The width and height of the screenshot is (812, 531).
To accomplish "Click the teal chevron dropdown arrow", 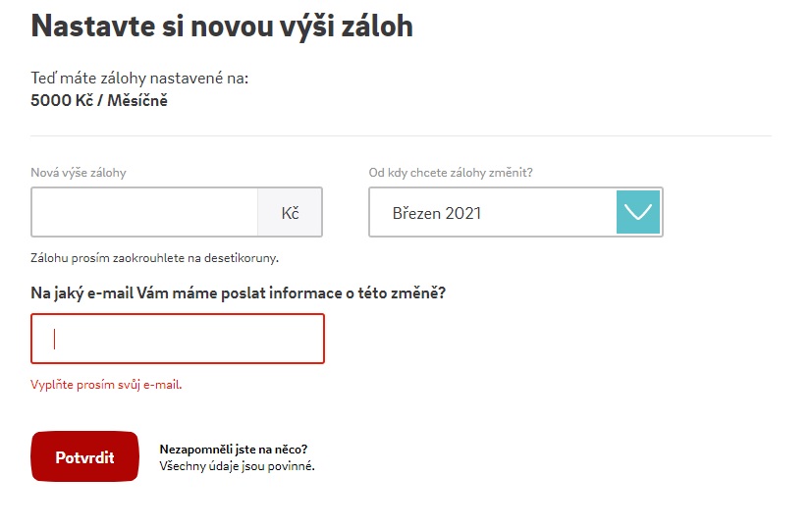I will (638, 212).
